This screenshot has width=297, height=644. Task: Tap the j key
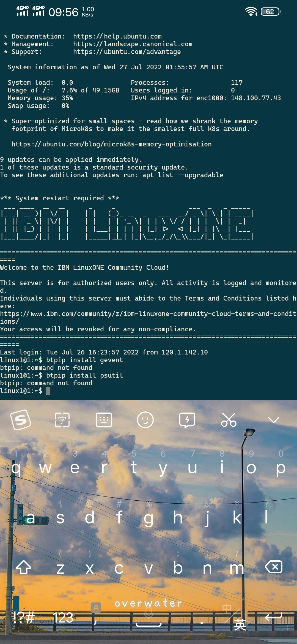[207, 519]
